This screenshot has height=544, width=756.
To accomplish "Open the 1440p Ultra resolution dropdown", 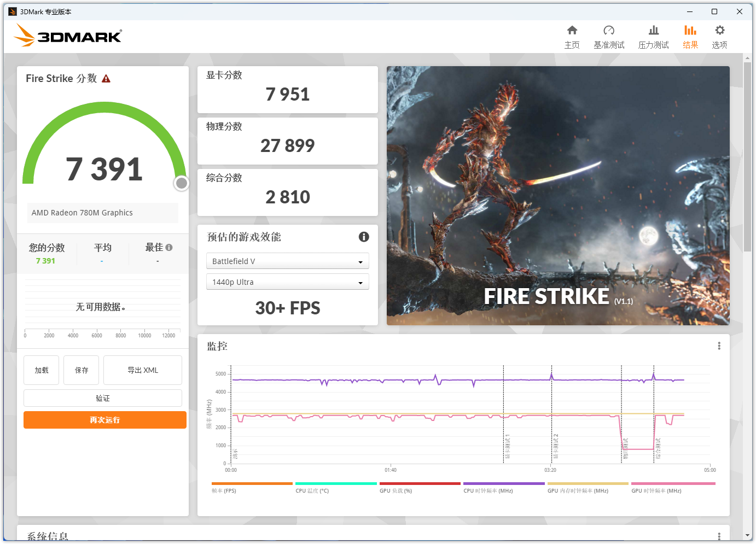I will pos(288,282).
